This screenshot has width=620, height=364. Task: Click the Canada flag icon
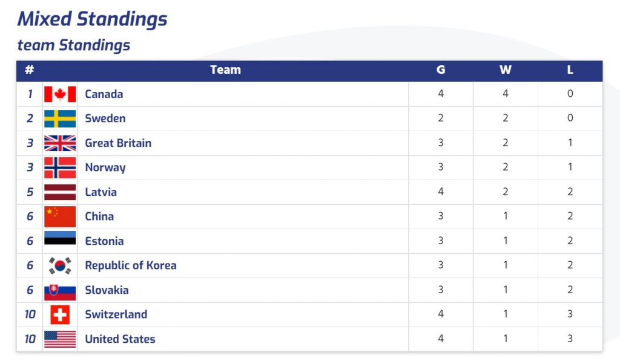pos(60,94)
